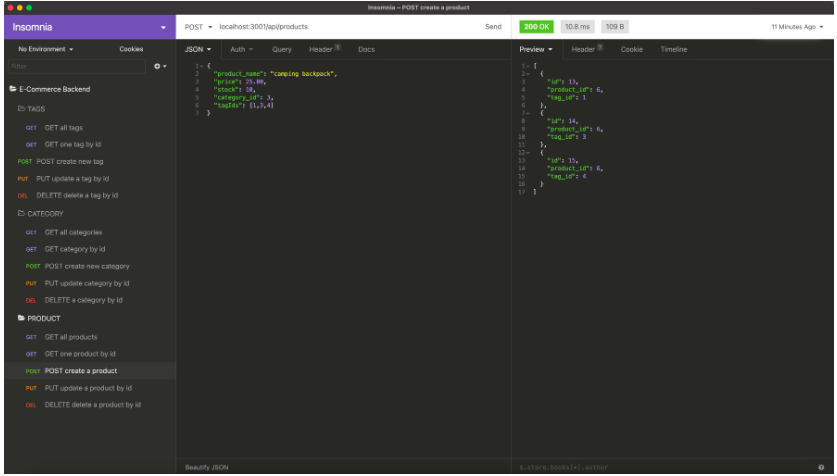
Task: Open GET all products request
Action: (x=71, y=337)
